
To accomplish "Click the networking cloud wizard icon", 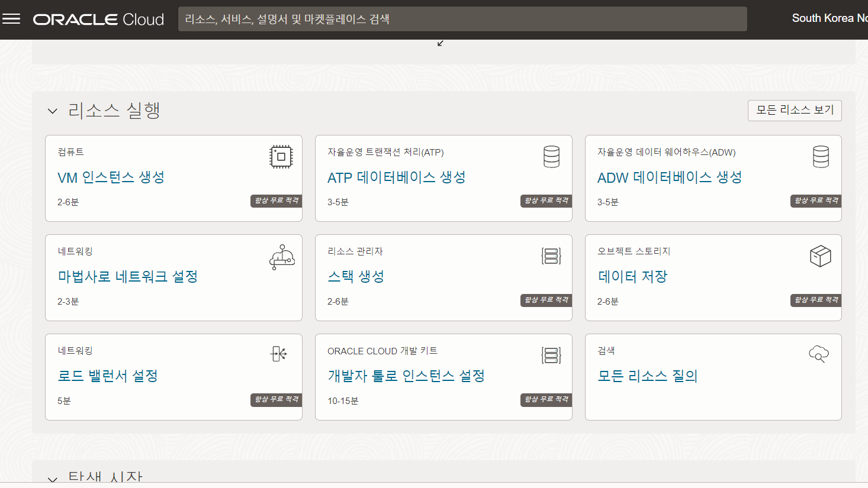I will (x=282, y=257).
